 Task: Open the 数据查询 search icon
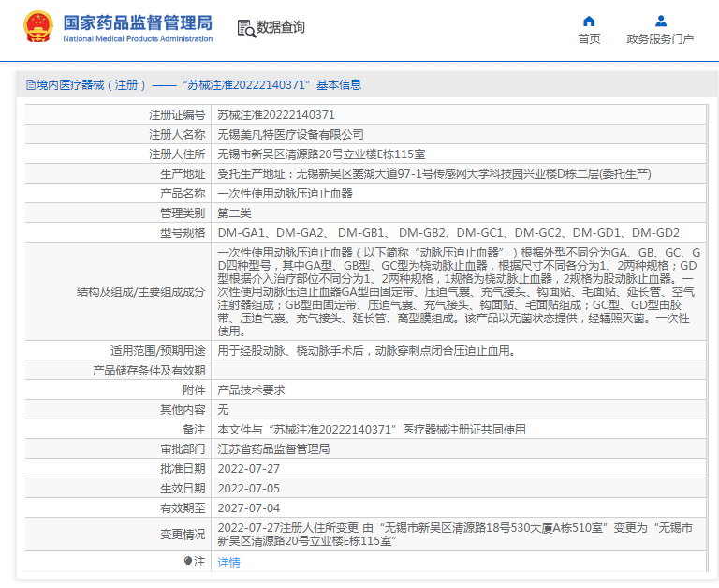pyautogui.click(x=246, y=28)
